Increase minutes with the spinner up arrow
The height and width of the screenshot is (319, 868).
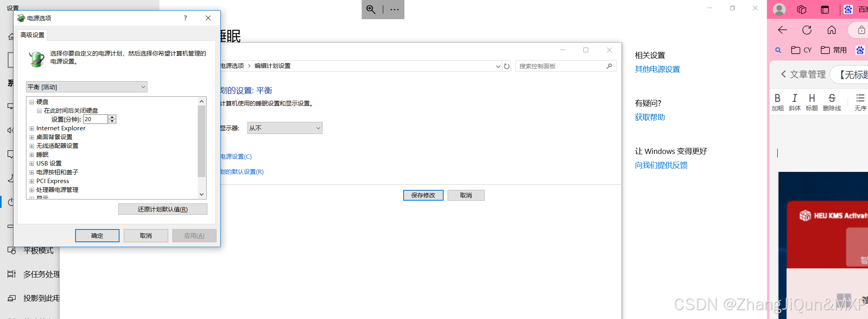click(x=112, y=117)
